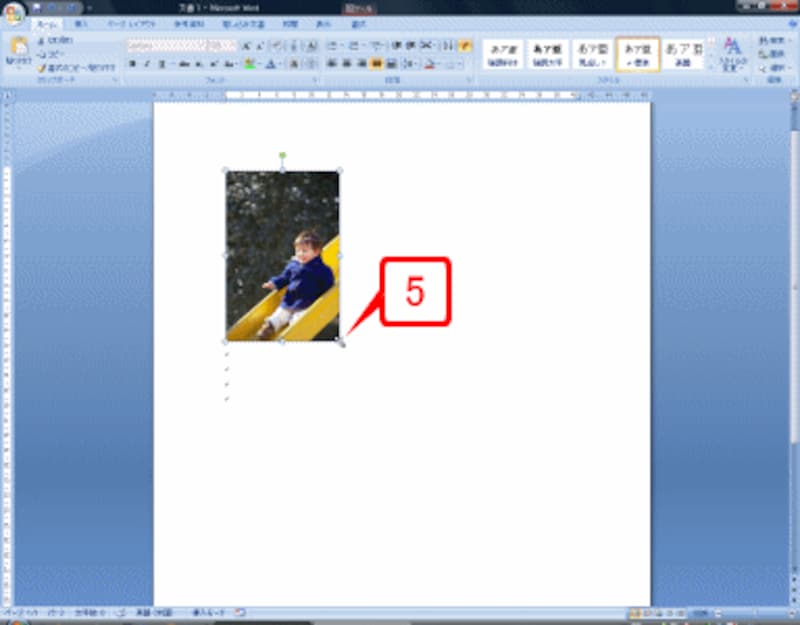
Task: Toggle bold formatting
Action: coord(132,63)
